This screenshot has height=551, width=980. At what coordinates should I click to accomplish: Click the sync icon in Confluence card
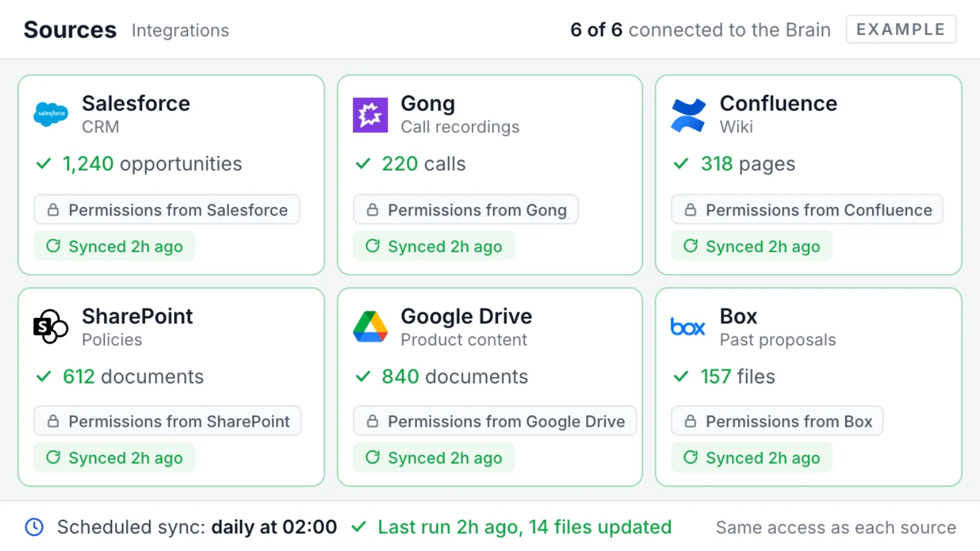690,246
